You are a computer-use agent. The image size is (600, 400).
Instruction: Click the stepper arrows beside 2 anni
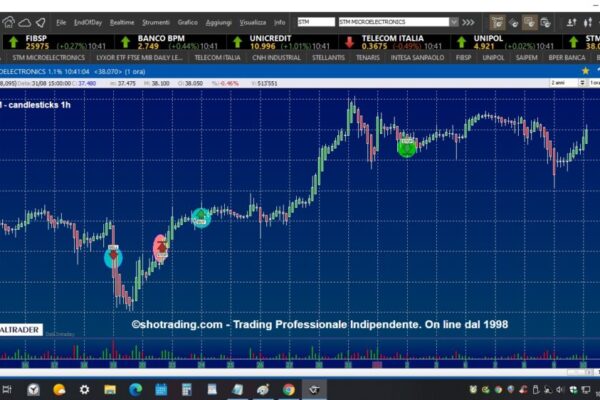click(x=582, y=83)
